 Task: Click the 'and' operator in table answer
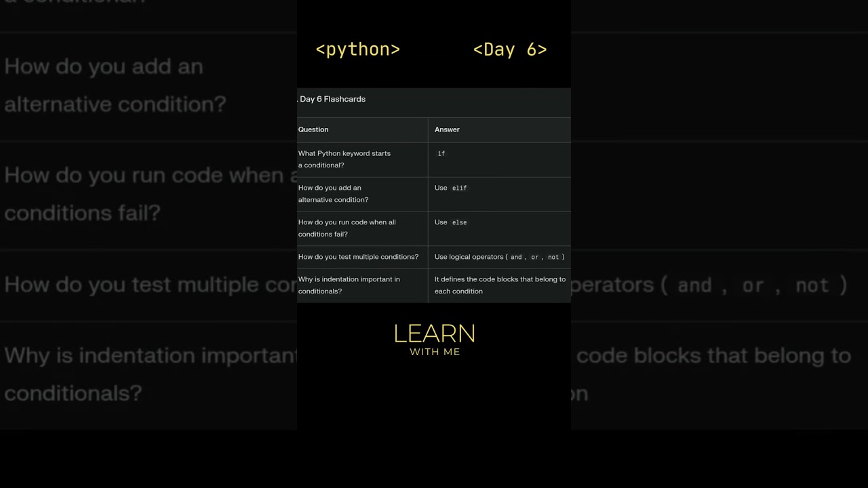516,258
